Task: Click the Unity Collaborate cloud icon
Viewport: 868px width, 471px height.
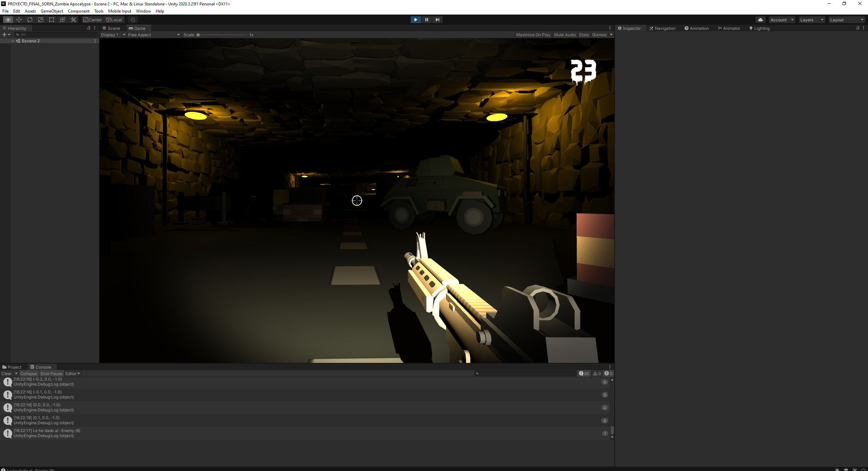Action: pos(760,20)
